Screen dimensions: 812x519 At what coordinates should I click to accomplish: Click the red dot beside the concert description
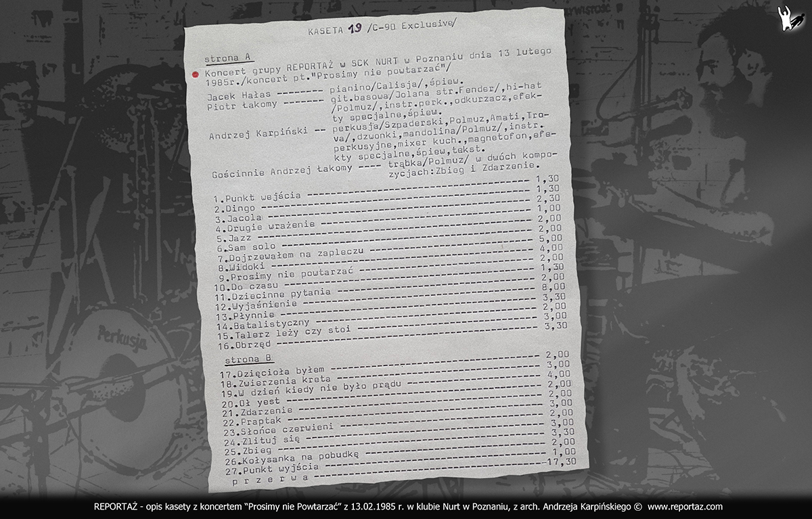point(196,74)
